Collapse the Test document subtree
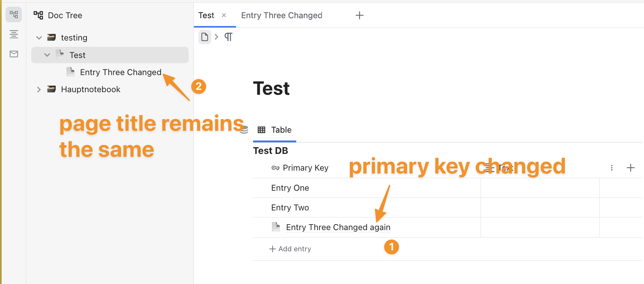Image resolution: width=644 pixels, height=284 pixels. coord(47,55)
